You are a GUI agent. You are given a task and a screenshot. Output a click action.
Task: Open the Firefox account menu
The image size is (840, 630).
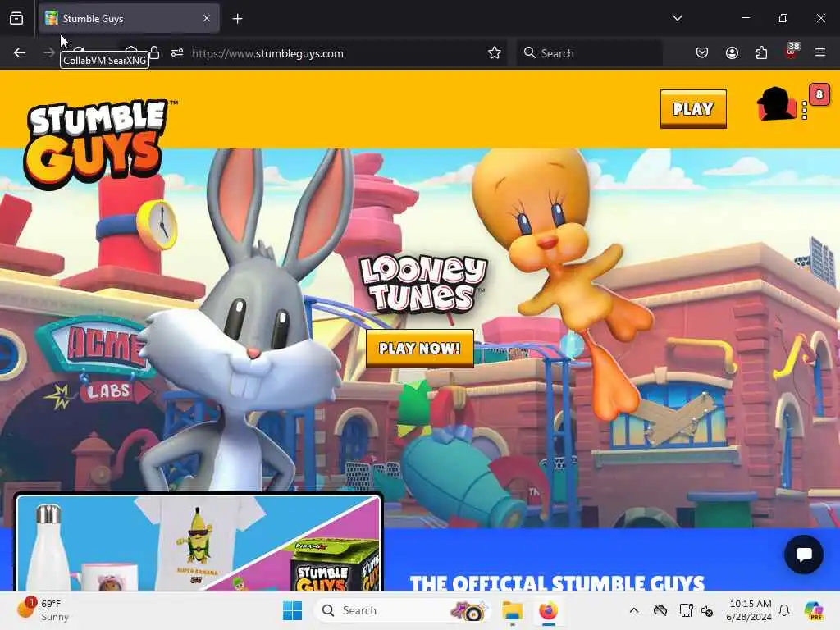click(x=732, y=53)
